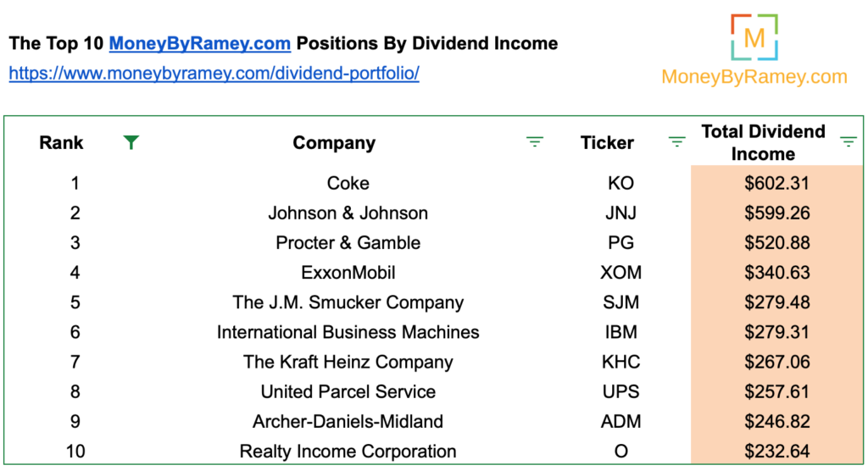Viewport: 868px width, 471px height.
Task: Select Total Dividend Income header
Action: coord(763,142)
